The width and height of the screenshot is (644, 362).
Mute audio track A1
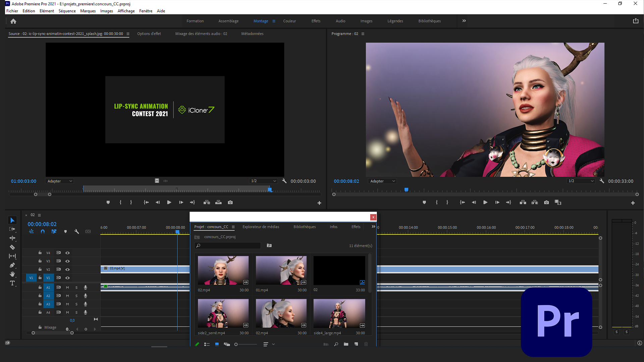[67, 287]
